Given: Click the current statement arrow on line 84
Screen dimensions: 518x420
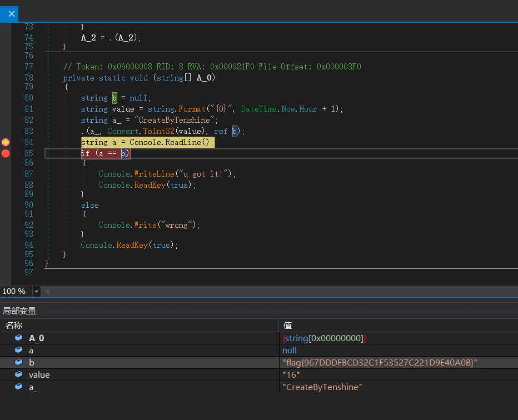Looking at the screenshot, I should pos(6,142).
